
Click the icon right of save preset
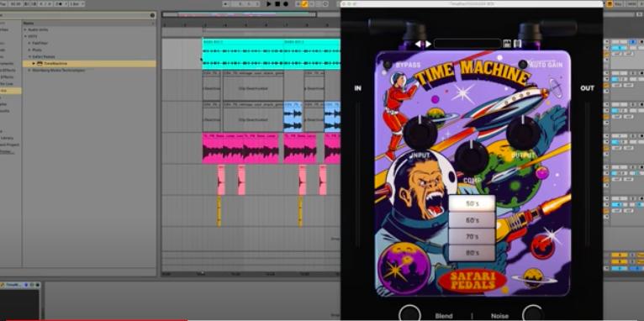(518, 44)
